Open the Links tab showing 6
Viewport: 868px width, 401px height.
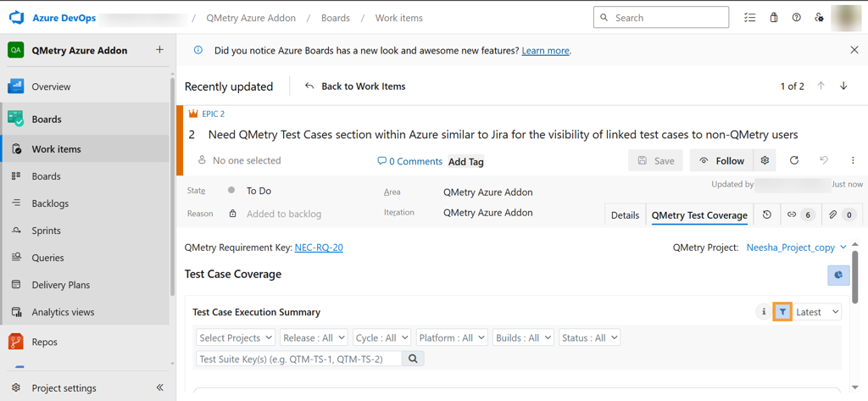801,214
